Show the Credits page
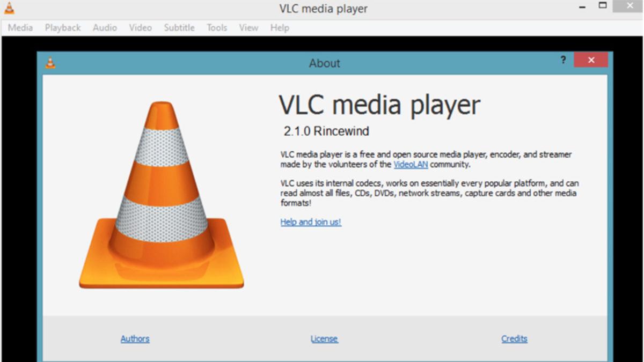 (x=514, y=338)
